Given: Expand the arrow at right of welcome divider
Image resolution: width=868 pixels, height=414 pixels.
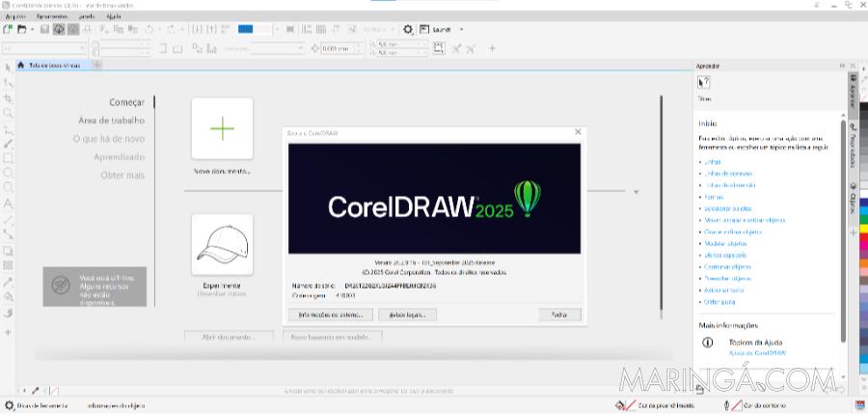Looking at the screenshot, I should 637,192.
